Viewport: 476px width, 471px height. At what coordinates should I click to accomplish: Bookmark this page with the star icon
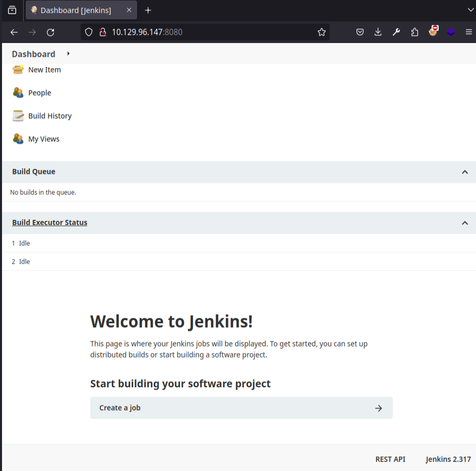pos(322,32)
